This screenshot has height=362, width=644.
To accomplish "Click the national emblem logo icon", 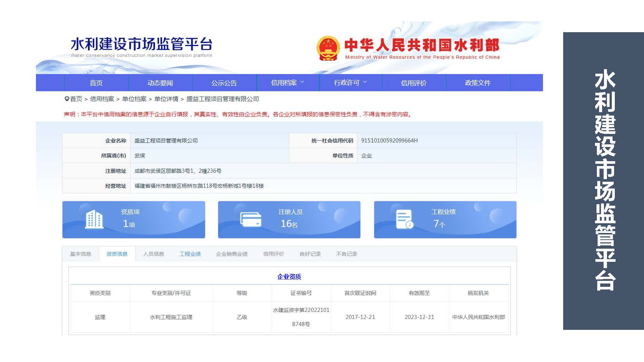I will 328,48.
